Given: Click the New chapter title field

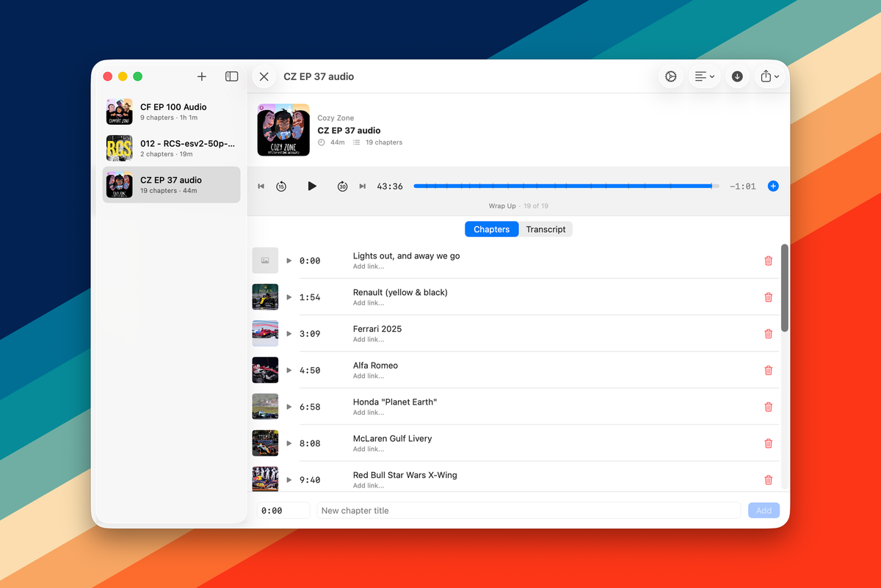Looking at the screenshot, I should pyautogui.click(x=529, y=510).
